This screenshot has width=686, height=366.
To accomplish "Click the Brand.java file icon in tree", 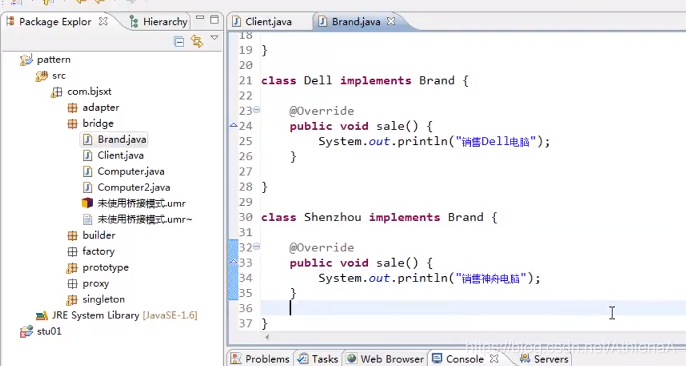I will [88, 139].
